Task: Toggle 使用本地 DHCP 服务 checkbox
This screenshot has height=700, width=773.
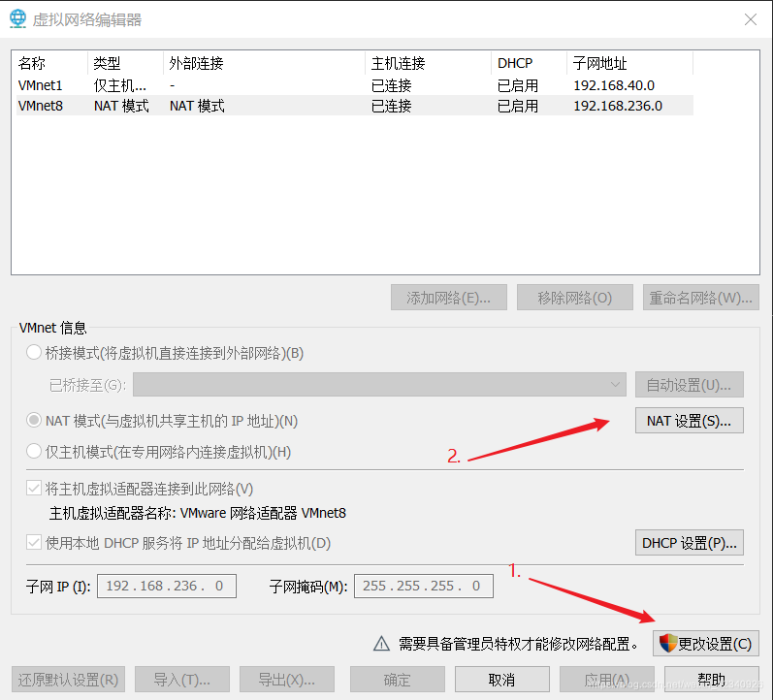Action: [x=34, y=543]
